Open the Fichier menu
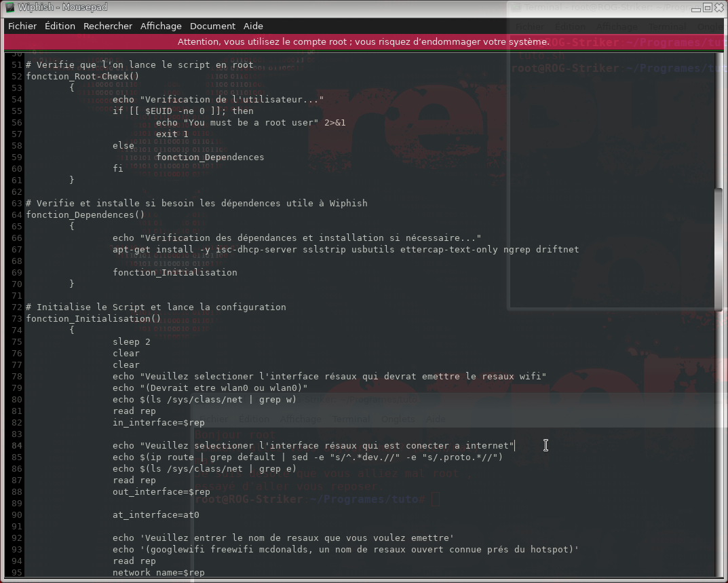 (22, 26)
